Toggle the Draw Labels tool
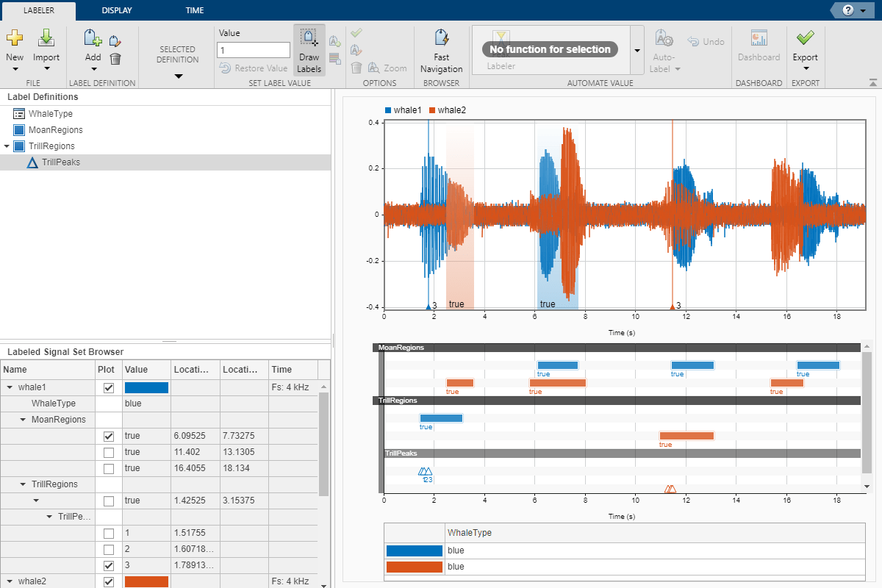 click(309, 50)
